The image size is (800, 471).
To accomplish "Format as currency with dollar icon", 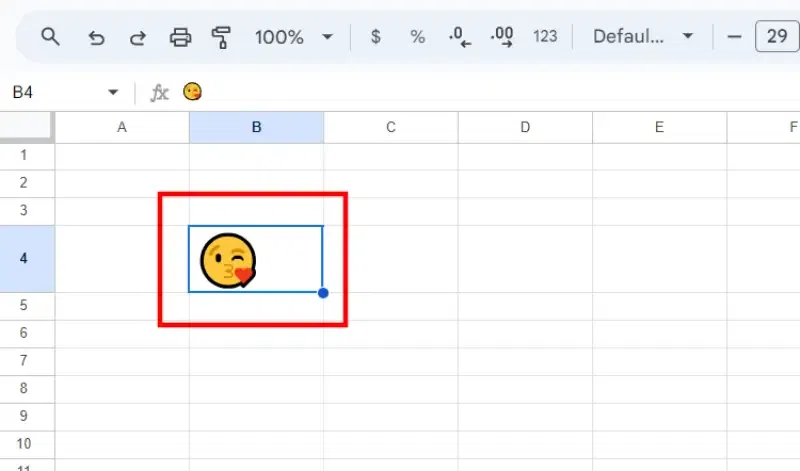I will tap(376, 37).
